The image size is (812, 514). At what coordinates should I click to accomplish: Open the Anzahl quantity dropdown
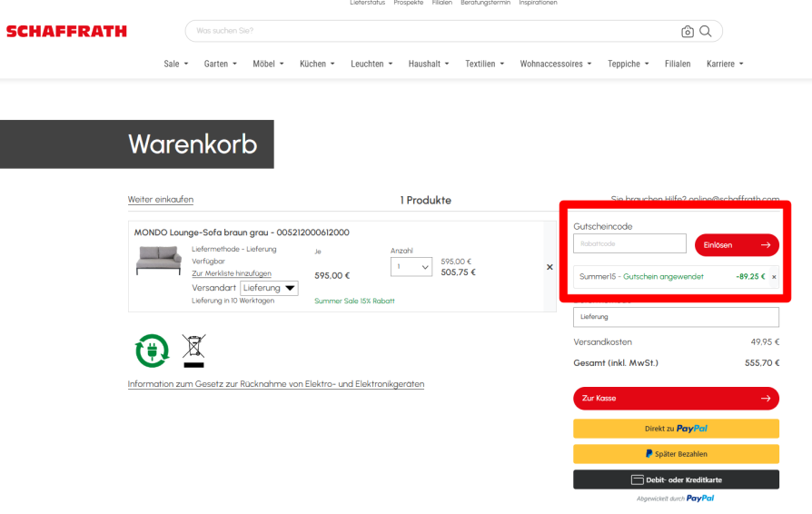[411, 267]
